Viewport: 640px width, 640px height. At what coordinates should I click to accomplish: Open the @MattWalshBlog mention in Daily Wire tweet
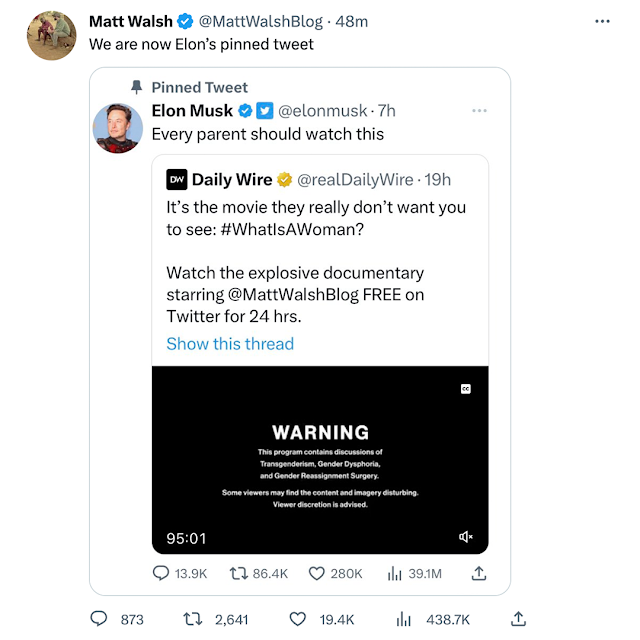[x=293, y=294]
